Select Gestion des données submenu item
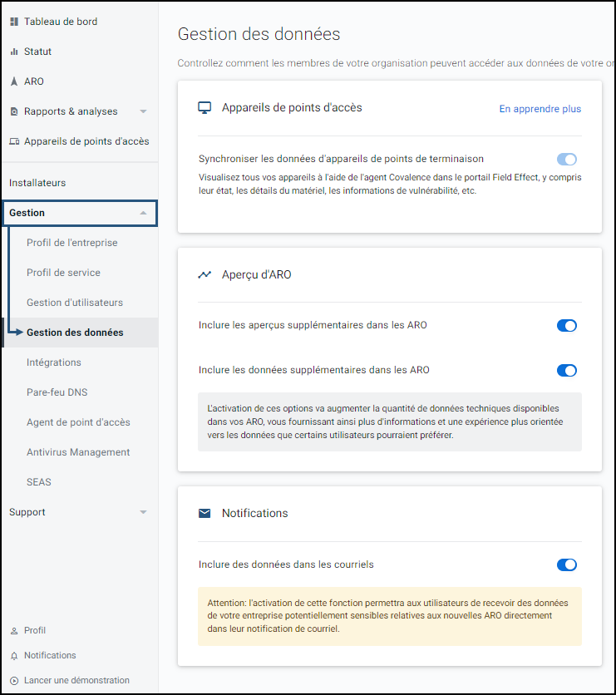 (75, 333)
